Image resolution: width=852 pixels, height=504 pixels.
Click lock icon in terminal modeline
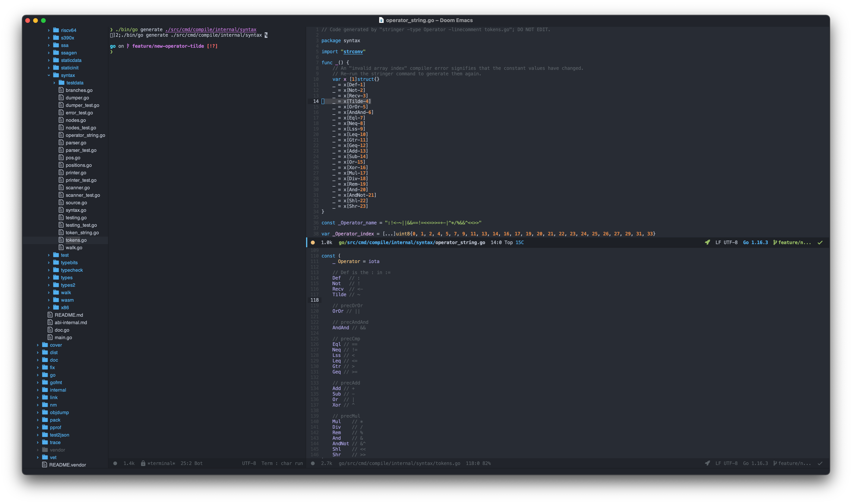tap(143, 463)
